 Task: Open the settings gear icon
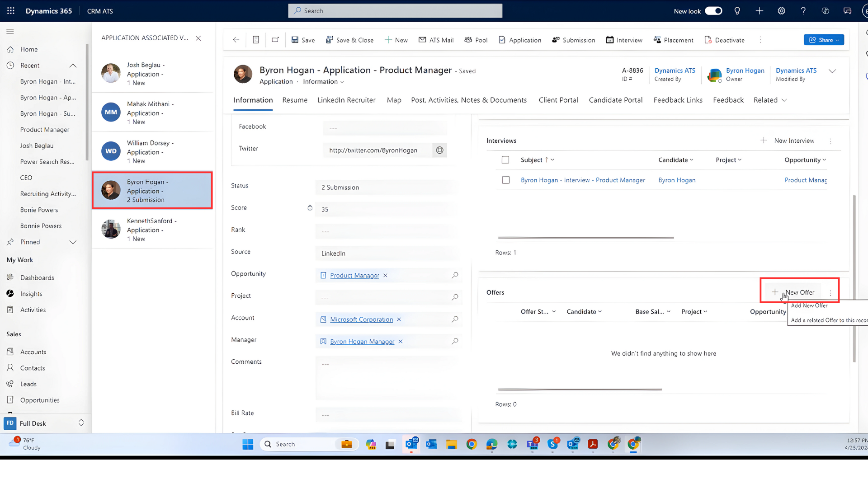[x=782, y=11]
